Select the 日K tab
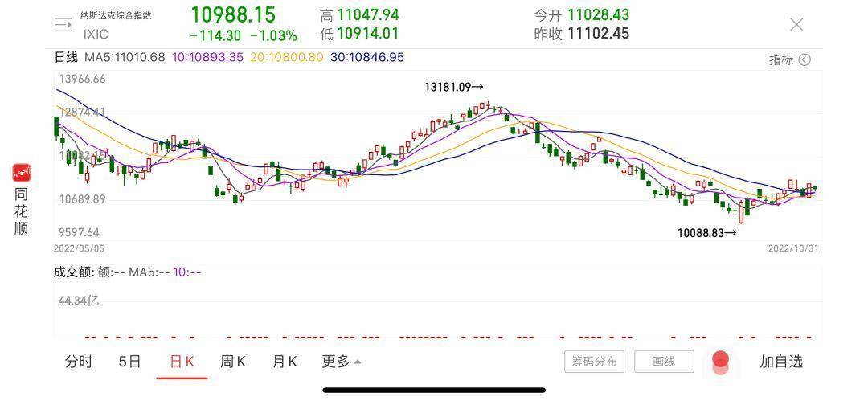This screenshot has height=401, width=868. [182, 362]
